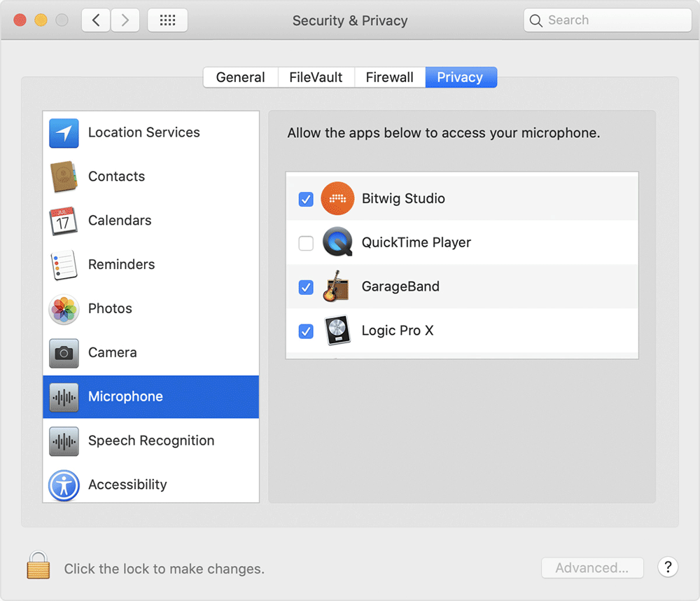Screen dimensions: 700x601
Task: Click the Advanced... button
Action: (592, 568)
